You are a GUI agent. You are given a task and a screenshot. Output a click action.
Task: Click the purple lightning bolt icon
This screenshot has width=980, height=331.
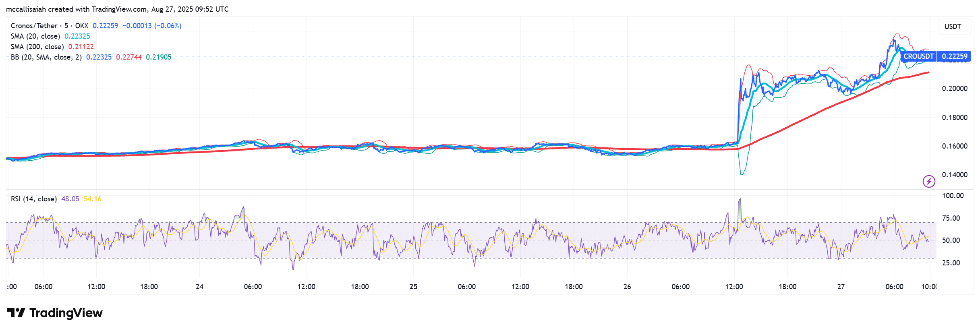929,181
